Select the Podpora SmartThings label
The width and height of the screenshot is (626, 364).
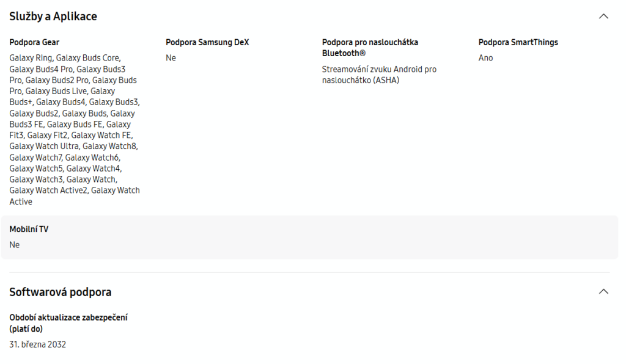pos(518,43)
